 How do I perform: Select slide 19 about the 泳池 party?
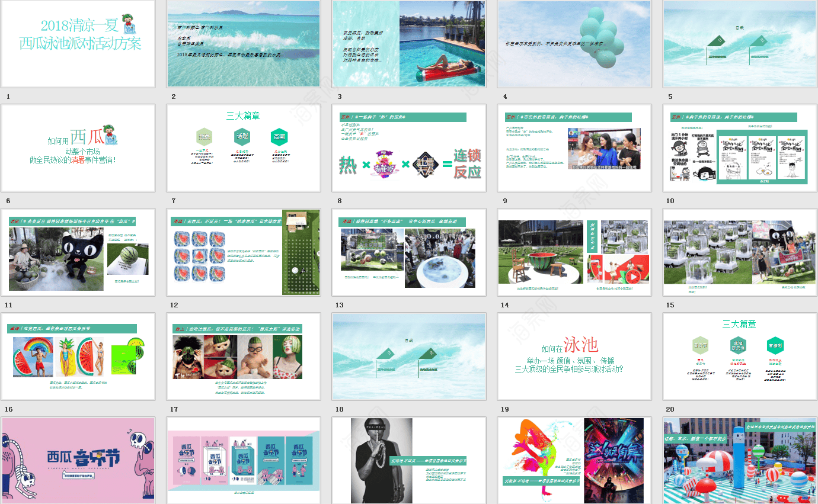click(574, 357)
